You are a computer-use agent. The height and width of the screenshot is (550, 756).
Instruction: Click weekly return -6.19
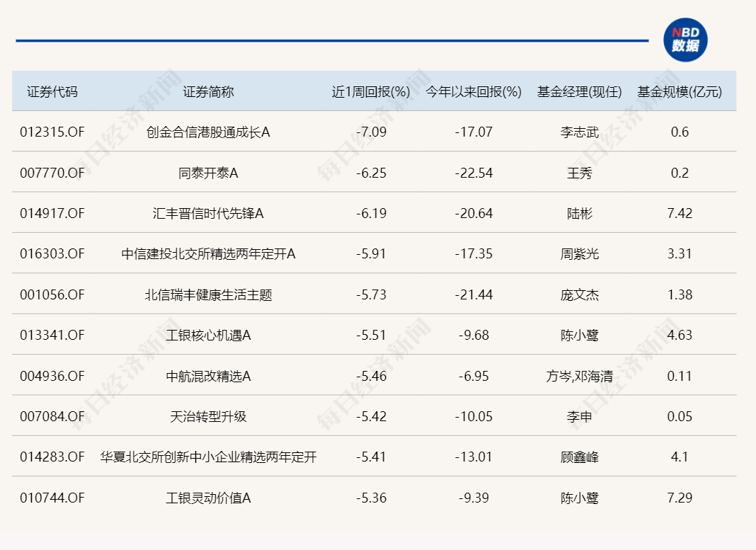(371, 214)
